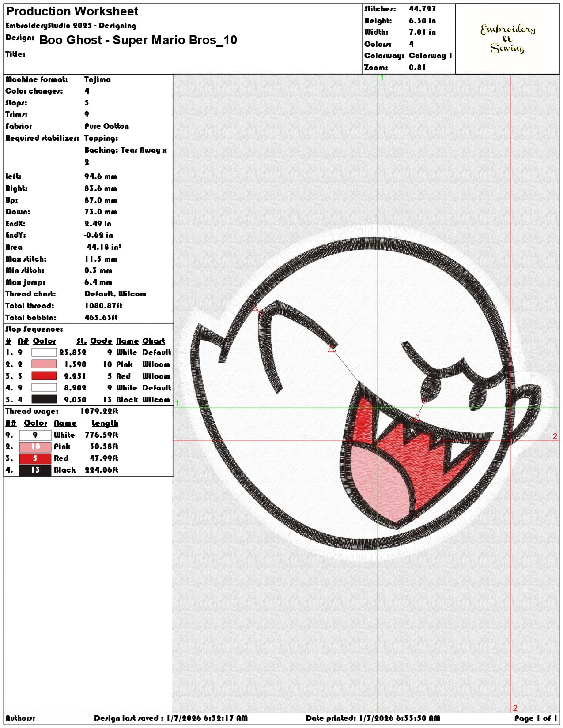The width and height of the screenshot is (563, 728).
Task: Select the white swatch in stop sequence row 4
Action: point(44,388)
